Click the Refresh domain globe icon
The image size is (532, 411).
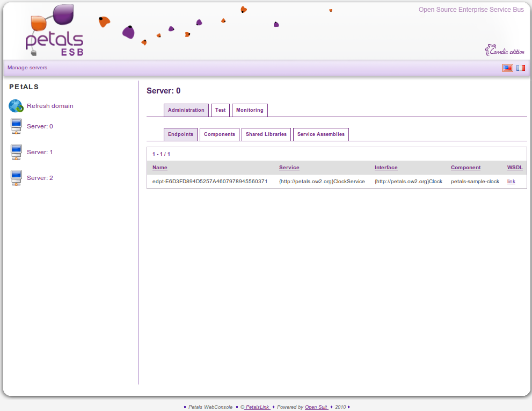coord(16,106)
